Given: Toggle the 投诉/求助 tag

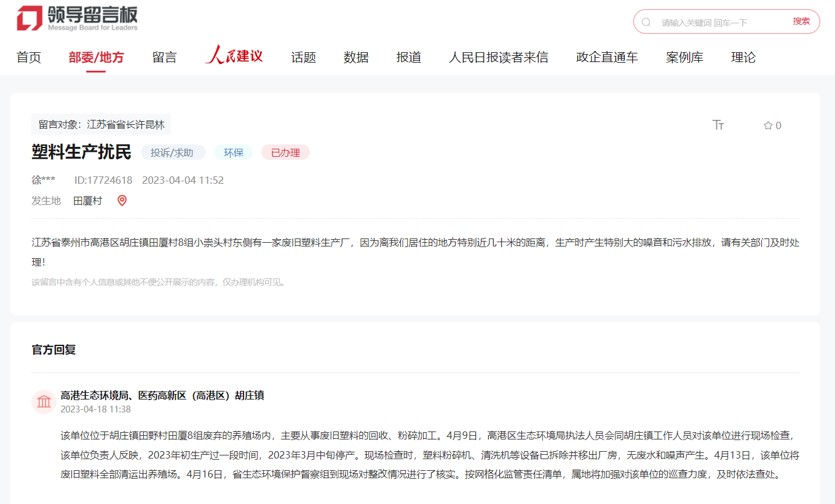Looking at the screenshot, I should point(173,152).
